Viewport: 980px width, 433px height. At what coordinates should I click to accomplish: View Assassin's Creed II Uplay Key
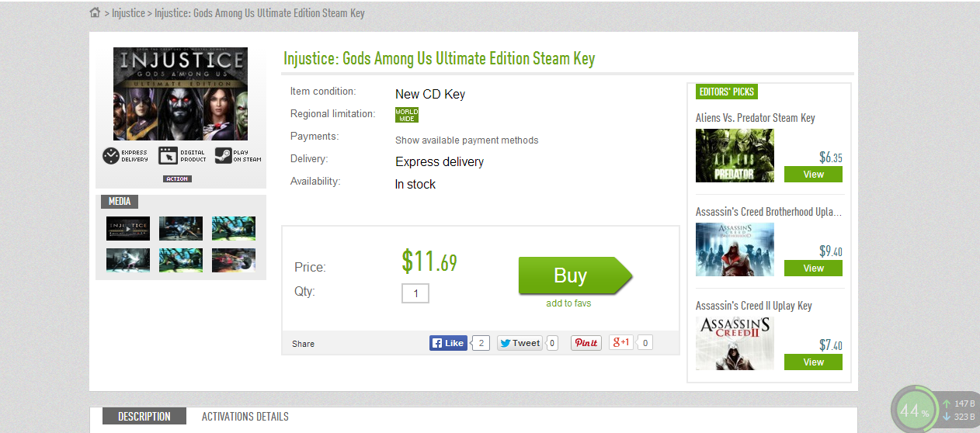pyautogui.click(x=813, y=362)
